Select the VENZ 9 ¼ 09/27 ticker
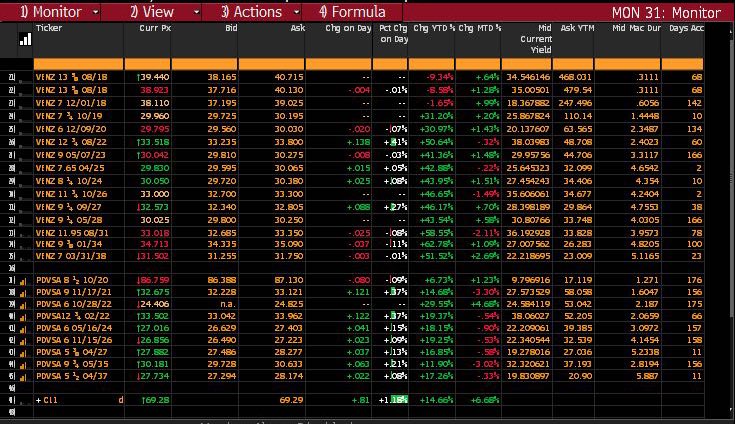 coord(69,207)
